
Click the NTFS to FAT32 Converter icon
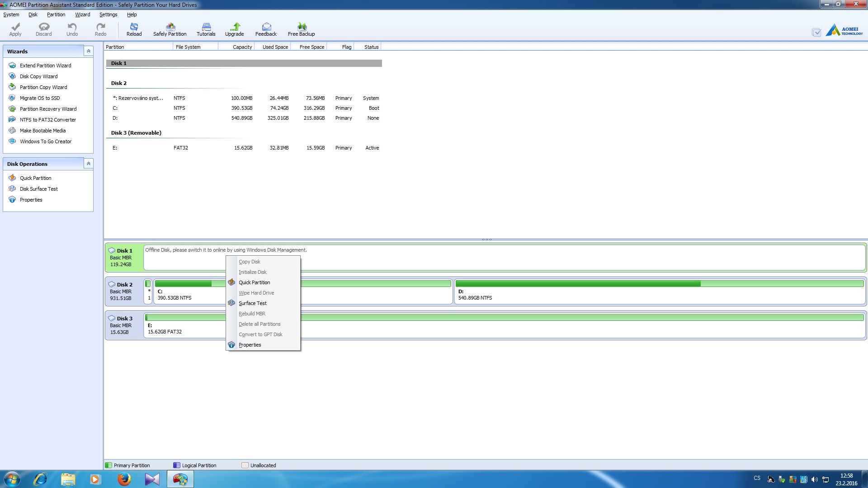pyautogui.click(x=12, y=120)
